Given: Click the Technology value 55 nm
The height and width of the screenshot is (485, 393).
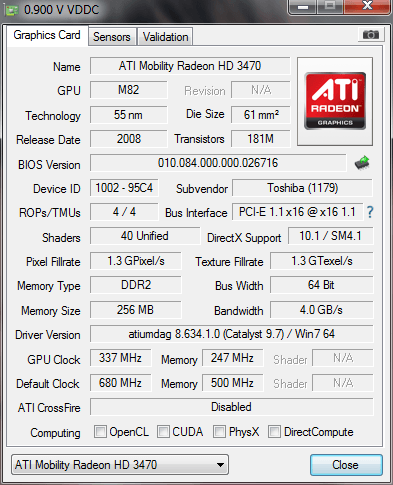Looking at the screenshot, I should (x=129, y=115).
